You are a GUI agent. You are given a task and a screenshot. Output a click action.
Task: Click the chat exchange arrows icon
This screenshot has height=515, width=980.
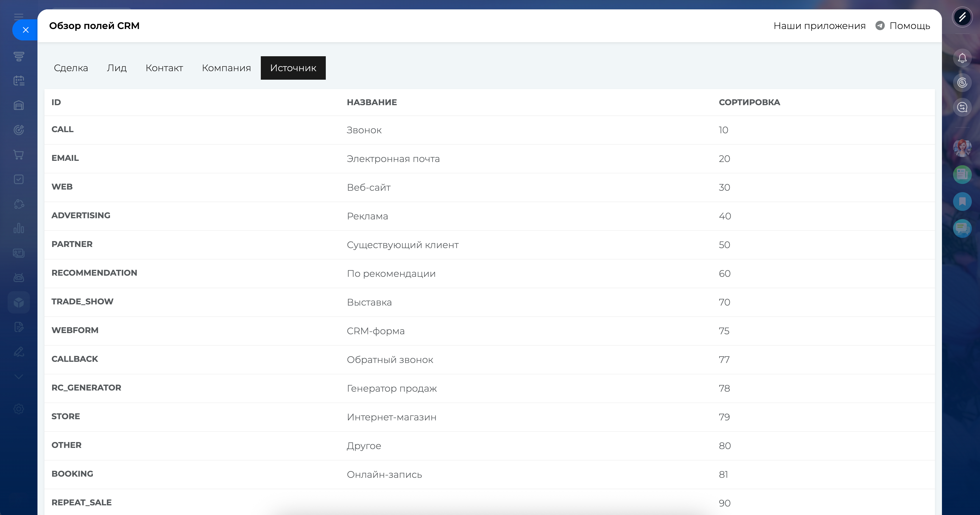pyautogui.click(x=962, y=107)
